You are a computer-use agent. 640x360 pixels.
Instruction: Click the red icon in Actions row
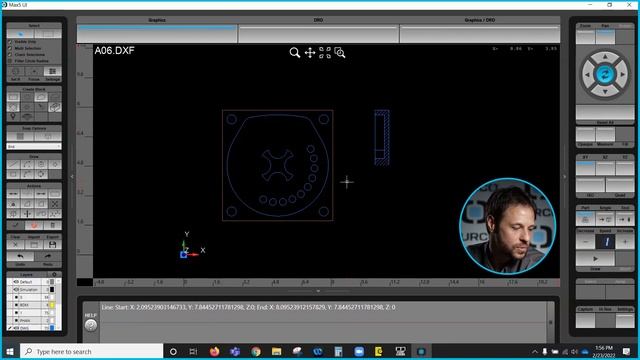tap(34, 225)
